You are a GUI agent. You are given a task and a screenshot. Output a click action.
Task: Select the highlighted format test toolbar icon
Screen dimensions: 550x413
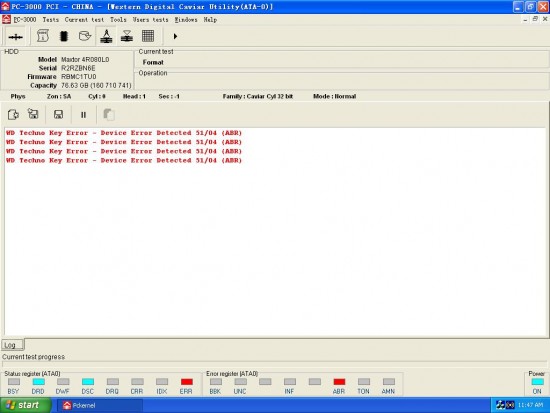pyautogui.click(x=106, y=36)
